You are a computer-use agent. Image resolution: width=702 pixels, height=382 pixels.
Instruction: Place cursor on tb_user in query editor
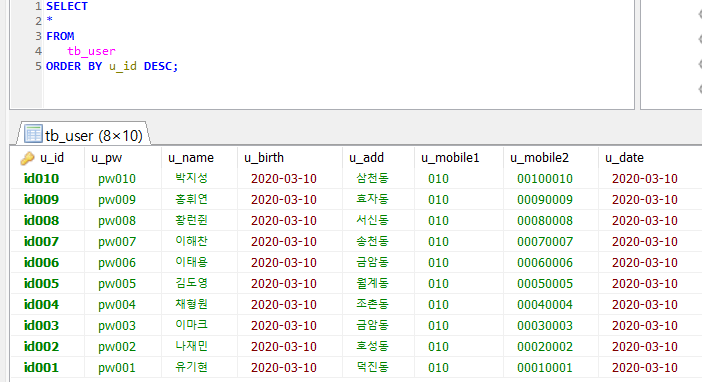click(x=91, y=52)
